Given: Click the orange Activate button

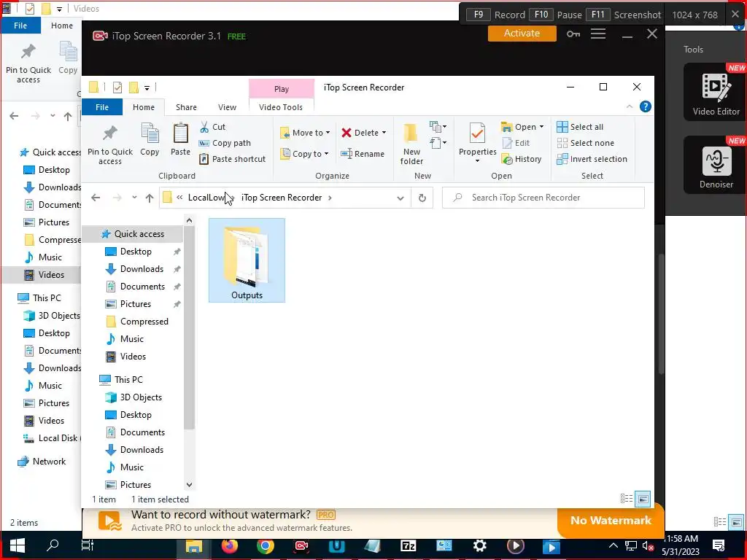Looking at the screenshot, I should (522, 34).
